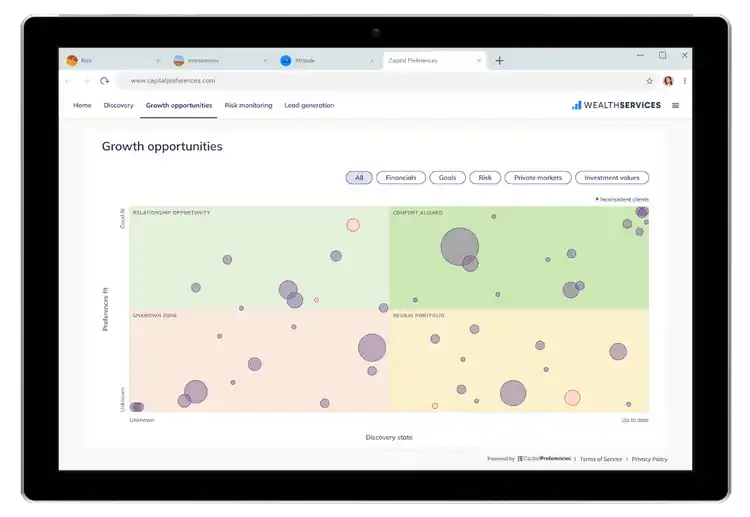The width and height of the screenshot is (750, 517).
Task: Select the Investment values filter
Action: click(612, 178)
